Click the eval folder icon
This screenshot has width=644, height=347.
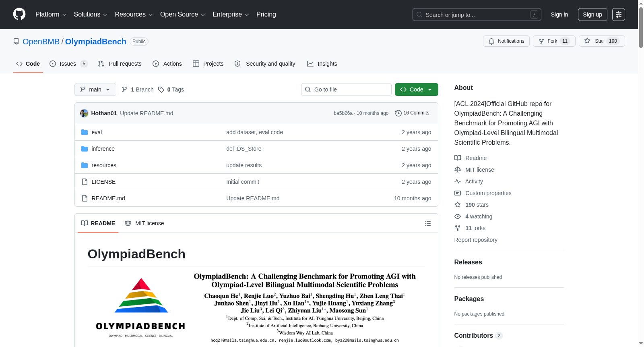coord(85,132)
